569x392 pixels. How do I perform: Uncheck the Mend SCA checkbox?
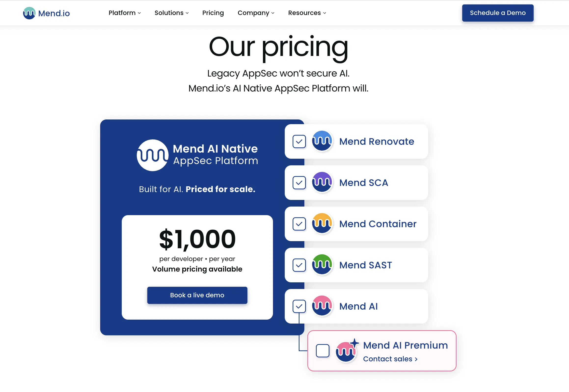299,183
